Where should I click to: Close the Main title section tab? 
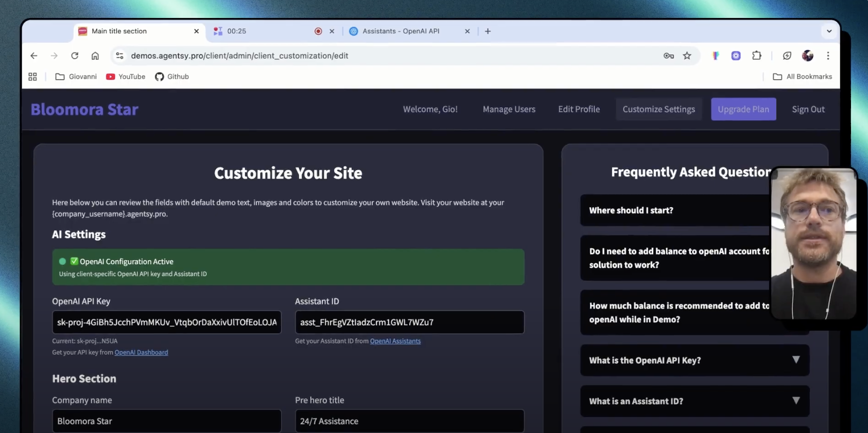click(x=196, y=31)
